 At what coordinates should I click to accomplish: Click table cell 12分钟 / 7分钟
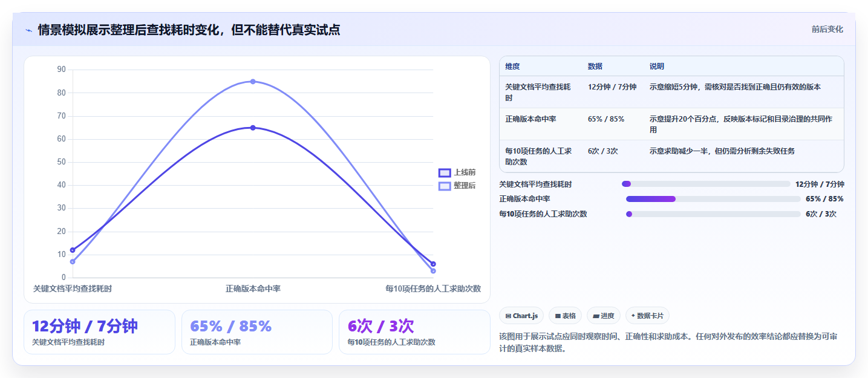tap(612, 87)
